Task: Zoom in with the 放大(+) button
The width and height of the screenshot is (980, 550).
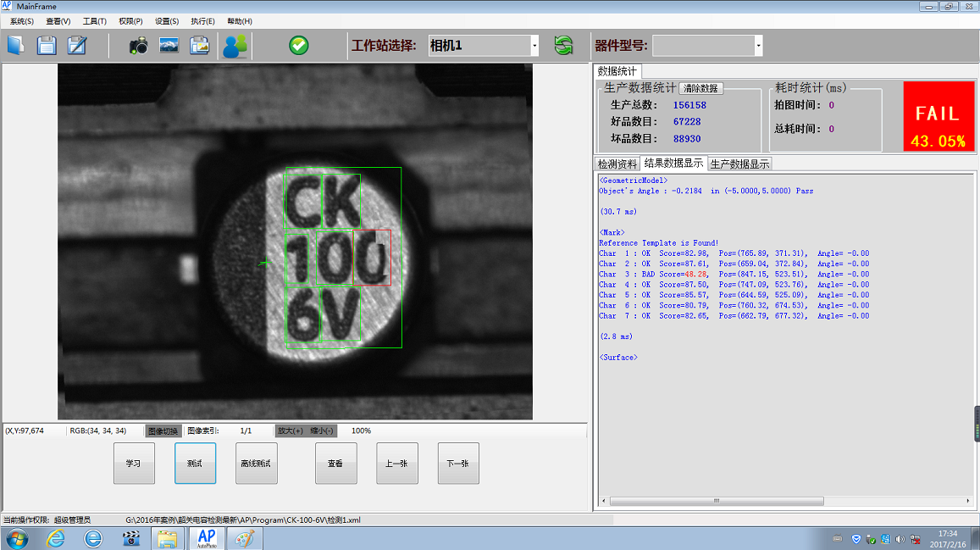Action: (x=291, y=431)
